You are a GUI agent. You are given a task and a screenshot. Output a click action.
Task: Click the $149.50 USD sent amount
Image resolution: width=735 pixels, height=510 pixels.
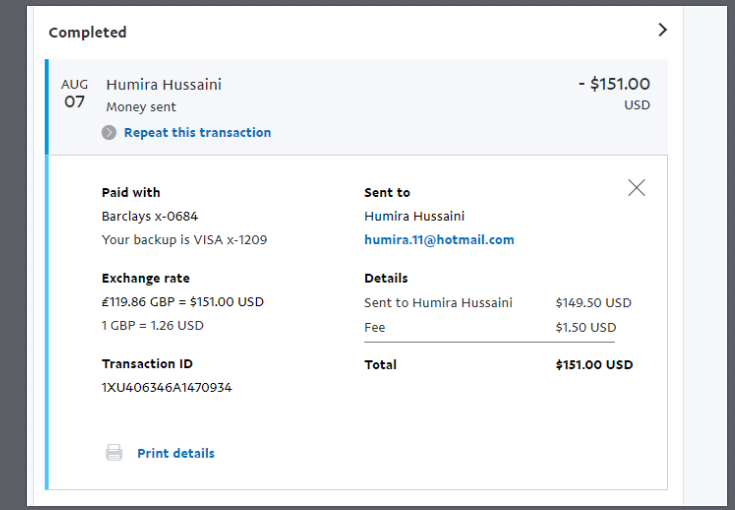[x=593, y=303]
